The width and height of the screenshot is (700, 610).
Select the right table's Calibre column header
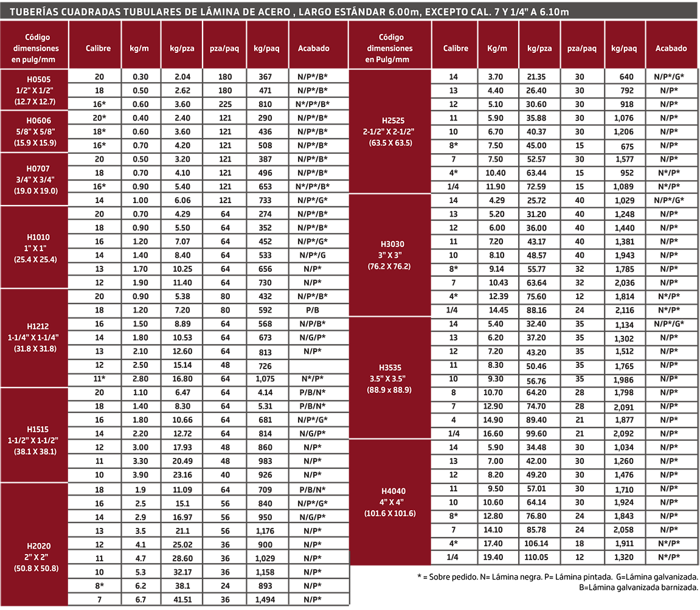click(456, 49)
